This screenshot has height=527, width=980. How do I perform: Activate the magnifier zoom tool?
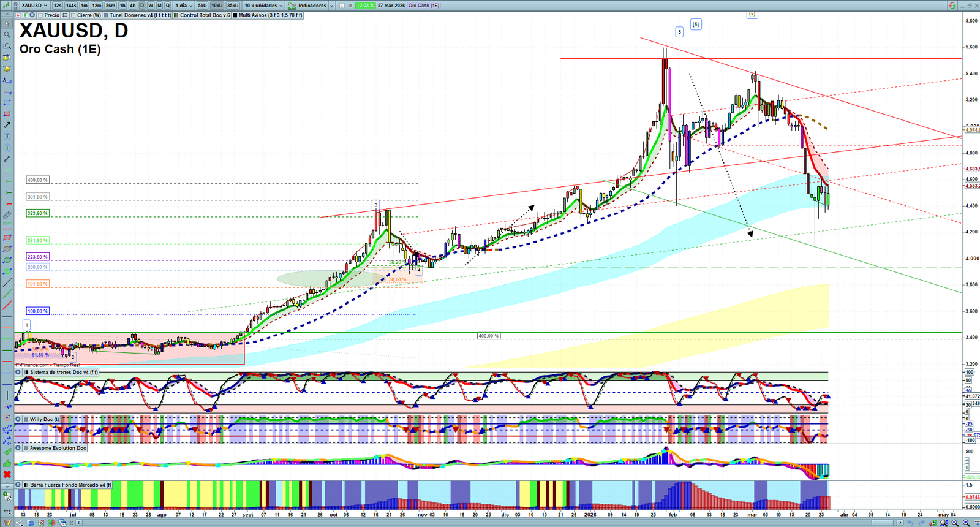pyautogui.click(x=7, y=35)
